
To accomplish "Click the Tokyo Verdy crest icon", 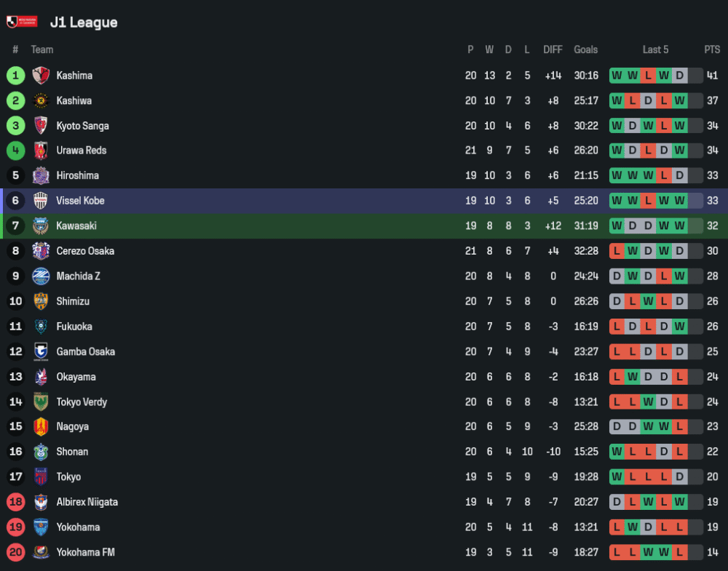I will (41, 402).
